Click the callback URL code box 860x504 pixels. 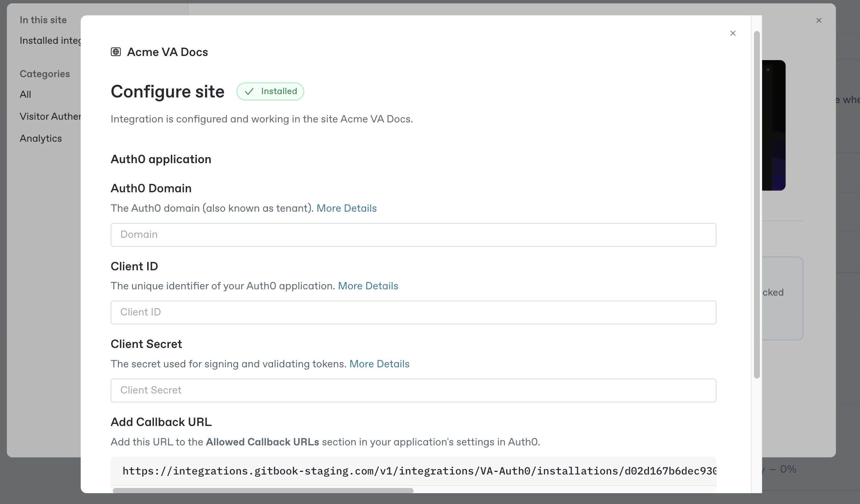tap(413, 471)
